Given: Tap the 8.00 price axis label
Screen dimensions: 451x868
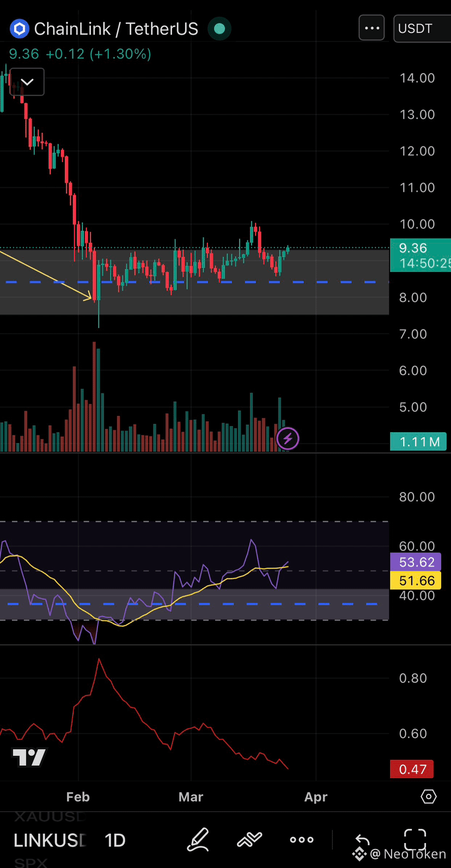Looking at the screenshot, I should click(413, 297).
